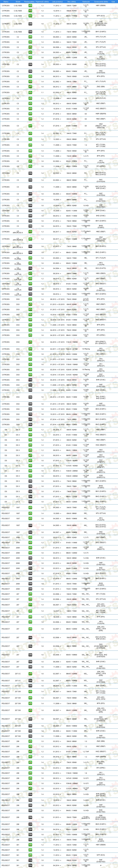This screenshot has height=868, width=118.
Task: Click NFS (TU5JP4S) engine code cell
Action: pyautogui.click(x=101, y=58)
